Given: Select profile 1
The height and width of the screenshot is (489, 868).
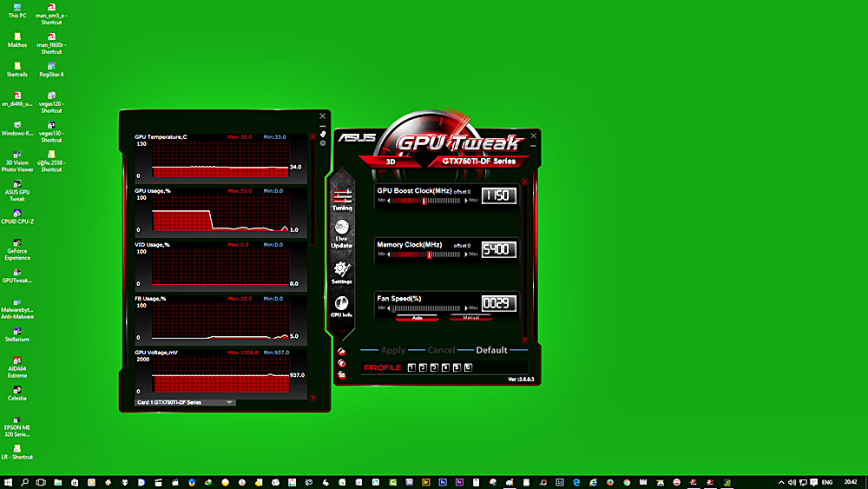Looking at the screenshot, I should (x=411, y=367).
